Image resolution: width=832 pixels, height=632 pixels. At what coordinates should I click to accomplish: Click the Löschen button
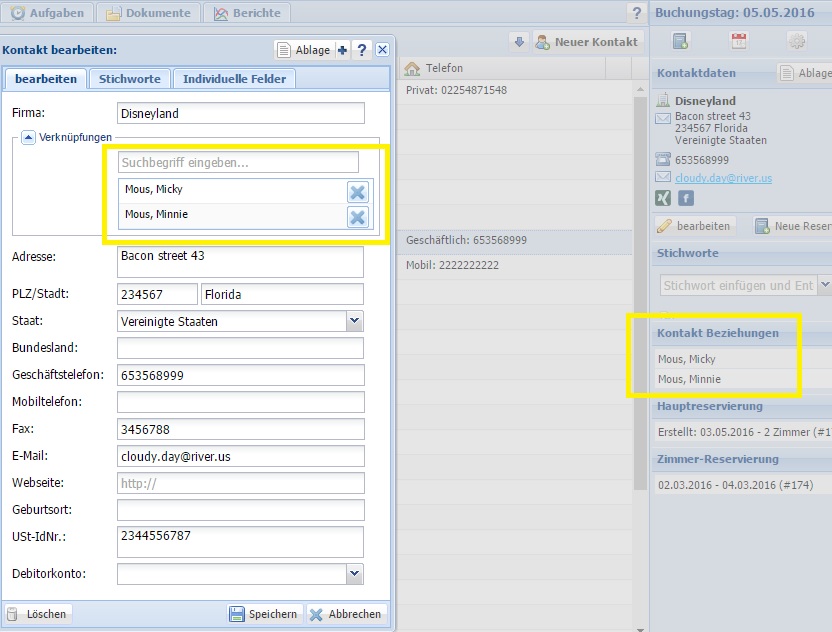pyautogui.click(x=38, y=614)
